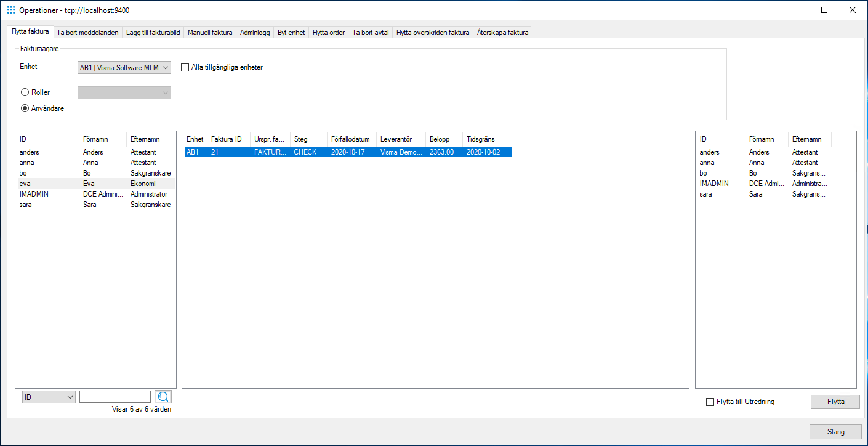
Task: Select user eva in the left list
Action: (62, 183)
